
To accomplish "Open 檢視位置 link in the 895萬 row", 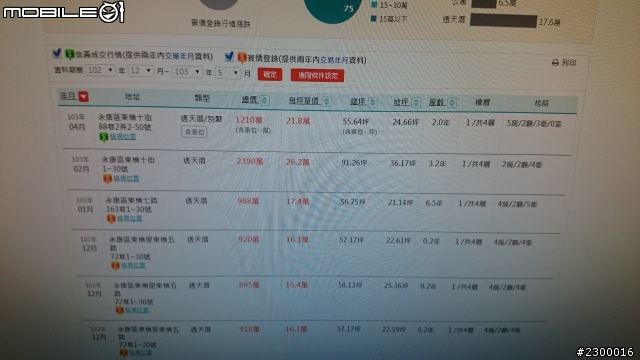I will point(137,310).
